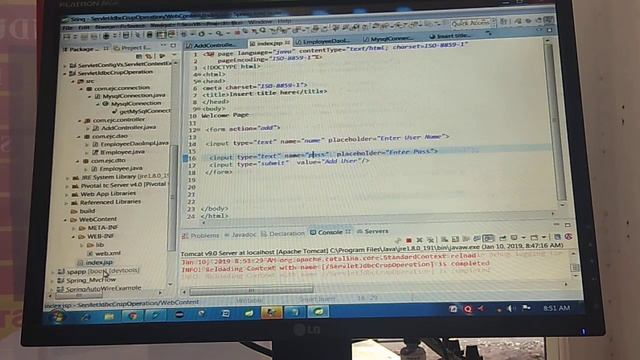Open the Javadoc tab
The image size is (640, 360).
240,235
